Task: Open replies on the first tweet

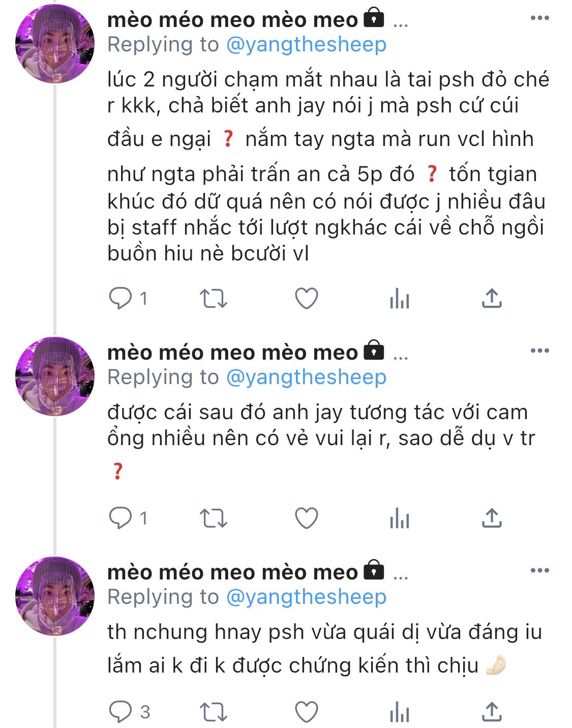Action: click(x=128, y=298)
